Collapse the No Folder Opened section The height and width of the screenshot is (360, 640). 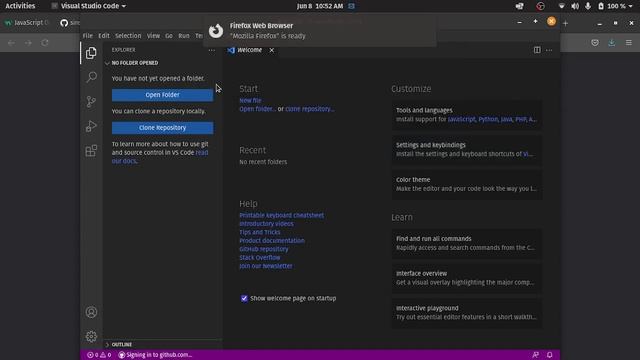point(131,63)
